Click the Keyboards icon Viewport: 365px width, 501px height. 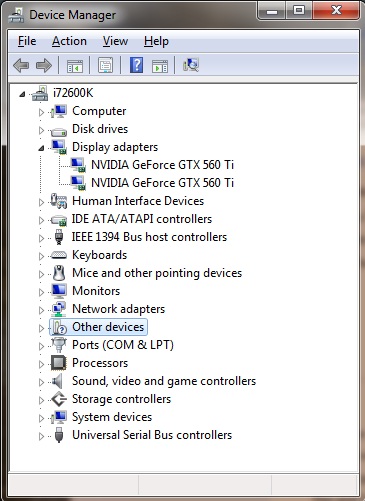(59, 255)
